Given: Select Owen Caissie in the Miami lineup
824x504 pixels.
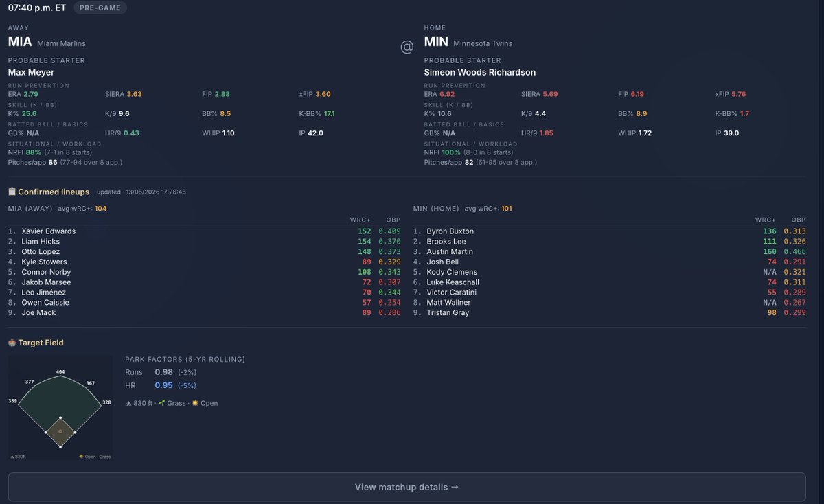Looking at the screenshot, I should (x=45, y=302).
